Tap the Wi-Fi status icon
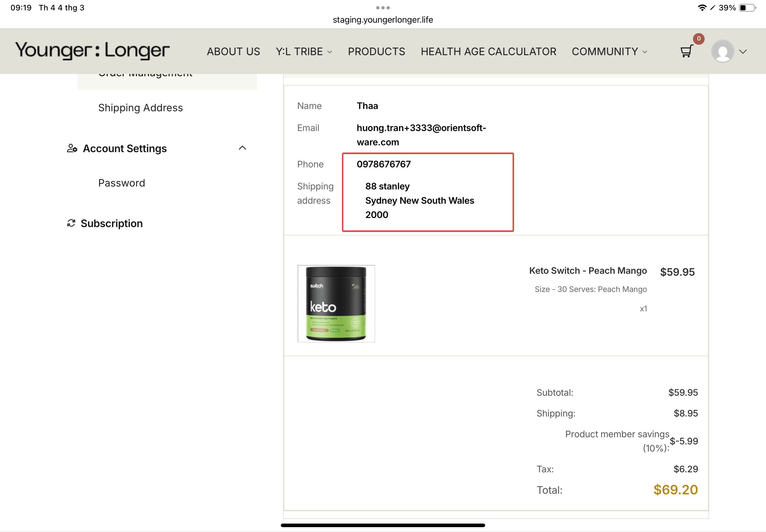Screen dimensions: 766x532 pyautogui.click(x=702, y=8)
